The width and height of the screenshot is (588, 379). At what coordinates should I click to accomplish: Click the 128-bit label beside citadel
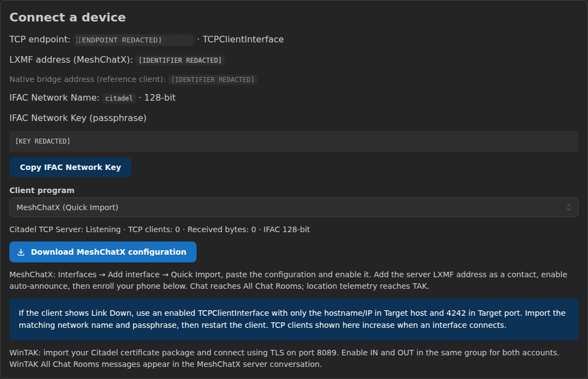[160, 98]
